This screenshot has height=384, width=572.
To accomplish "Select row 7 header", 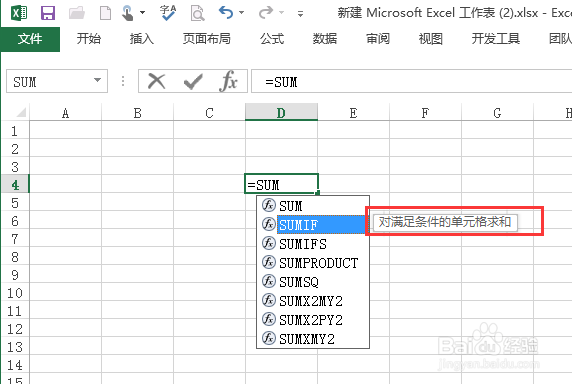I will coord(15,239).
